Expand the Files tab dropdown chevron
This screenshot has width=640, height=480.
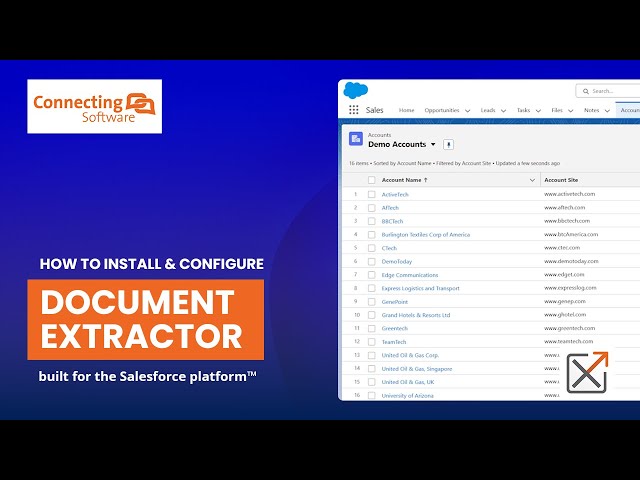point(571,111)
